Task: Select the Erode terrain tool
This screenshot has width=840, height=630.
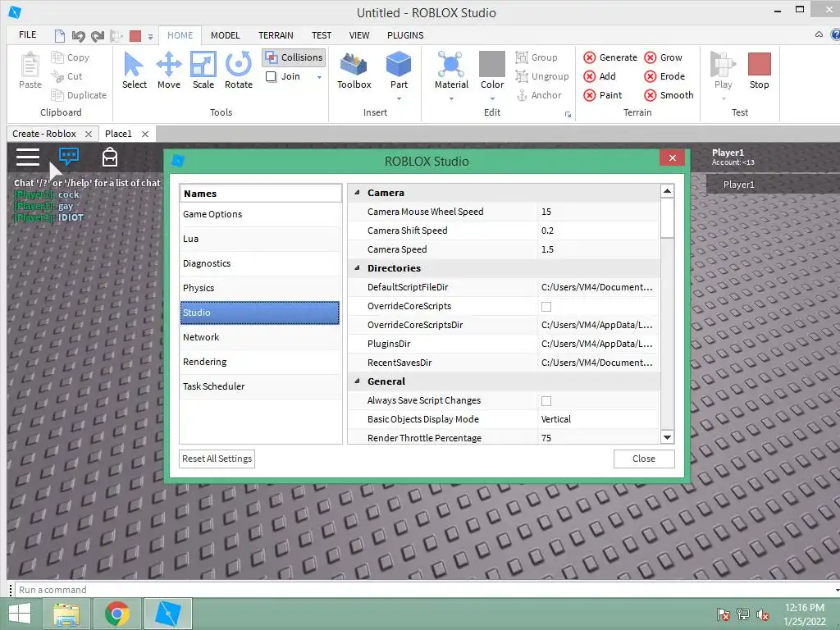Action: pyautogui.click(x=664, y=76)
